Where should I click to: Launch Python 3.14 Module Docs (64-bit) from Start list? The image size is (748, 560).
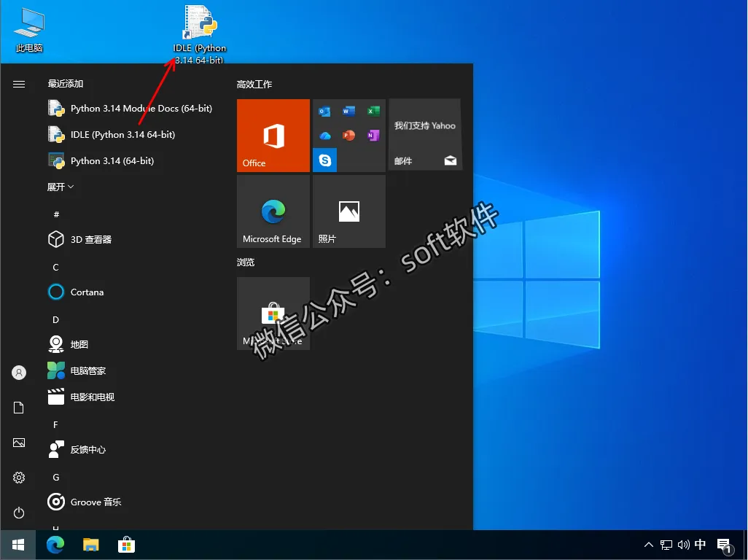(130, 109)
